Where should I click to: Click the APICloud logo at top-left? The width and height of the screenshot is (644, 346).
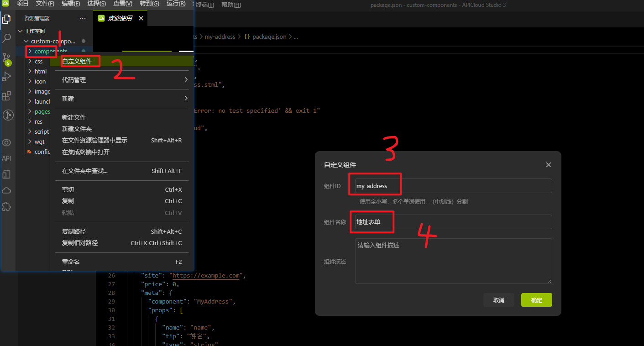tap(6, 4)
